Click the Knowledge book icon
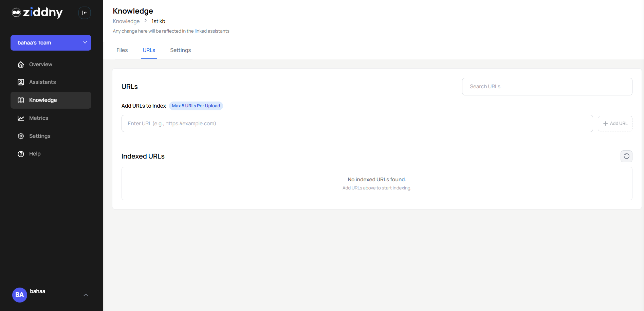The width and height of the screenshot is (644, 311). tap(21, 100)
